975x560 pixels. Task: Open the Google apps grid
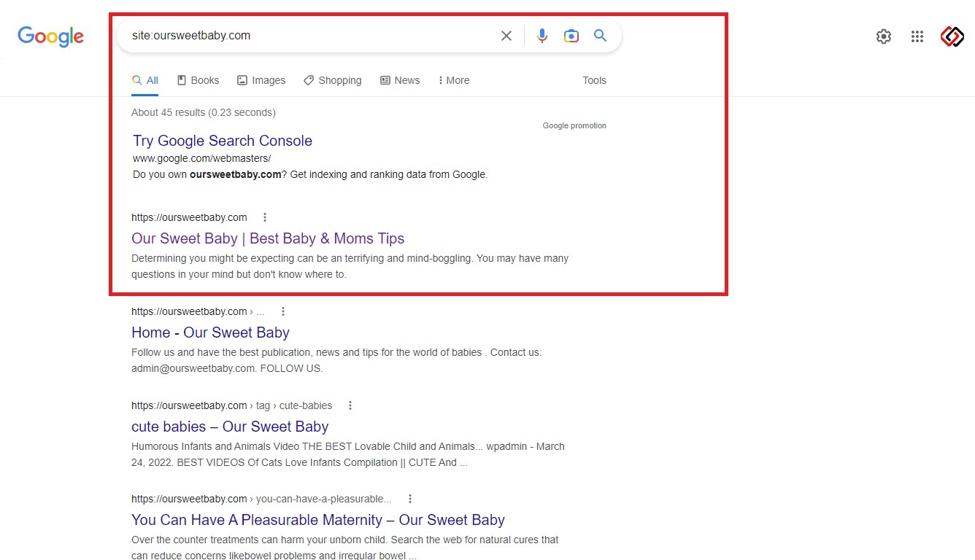[917, 36]
